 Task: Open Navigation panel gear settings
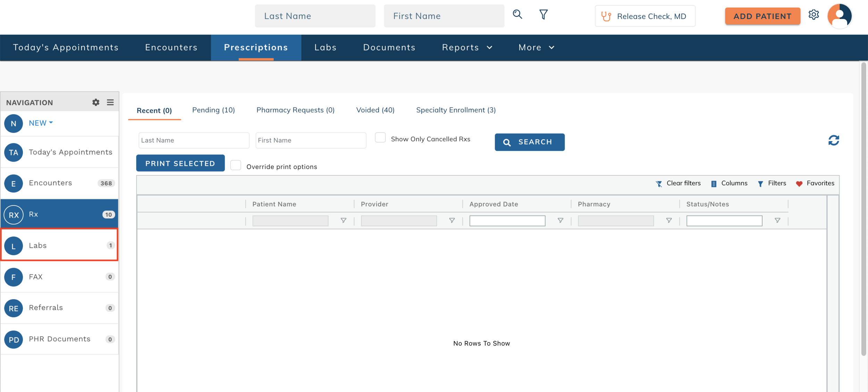(96, 102)
